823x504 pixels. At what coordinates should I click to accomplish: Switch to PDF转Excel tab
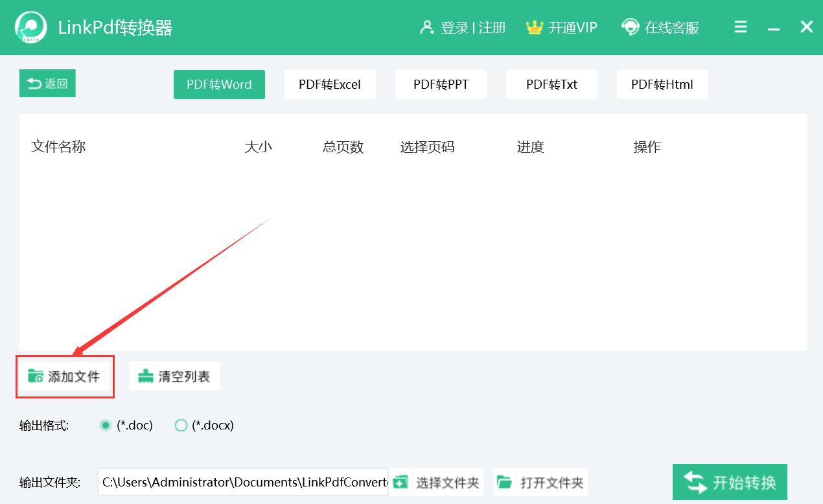click(x=330, y=84)
